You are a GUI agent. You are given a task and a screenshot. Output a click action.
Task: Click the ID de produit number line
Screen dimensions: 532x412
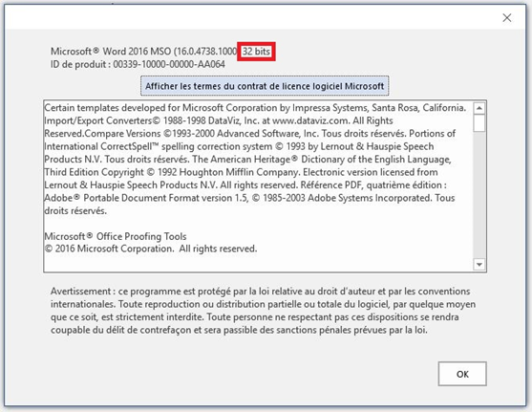pyautogui.click(x=138, y=64)
